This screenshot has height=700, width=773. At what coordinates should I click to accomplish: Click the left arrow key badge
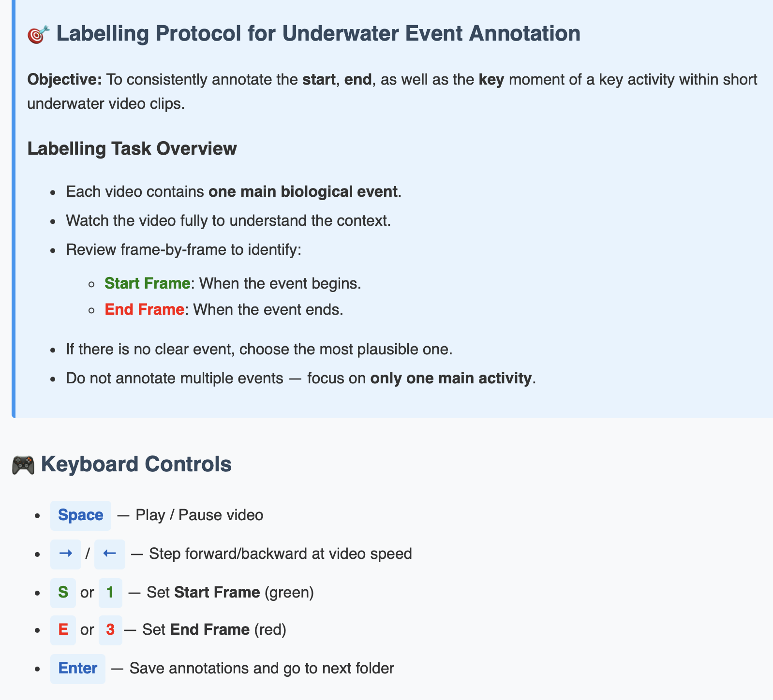(x=110, y=554)
